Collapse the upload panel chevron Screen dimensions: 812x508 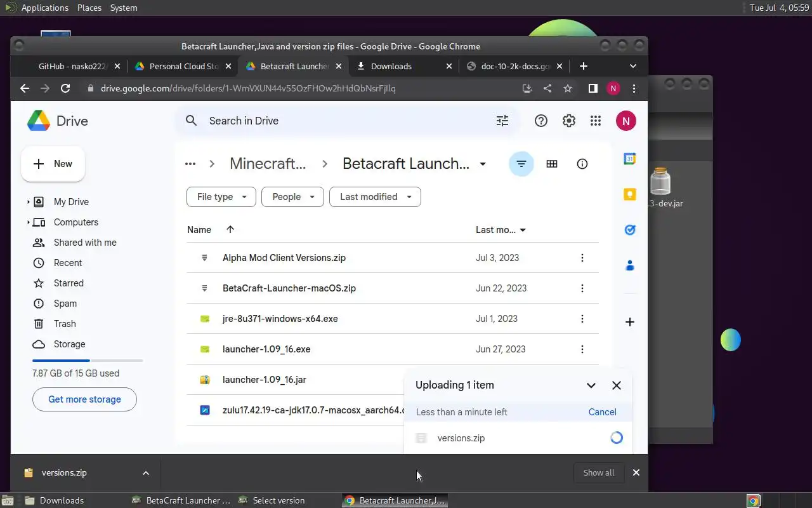[x=591, y=385]
